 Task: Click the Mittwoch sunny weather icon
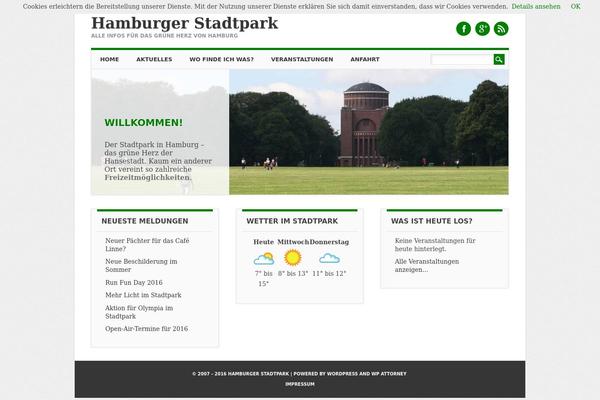293,258
